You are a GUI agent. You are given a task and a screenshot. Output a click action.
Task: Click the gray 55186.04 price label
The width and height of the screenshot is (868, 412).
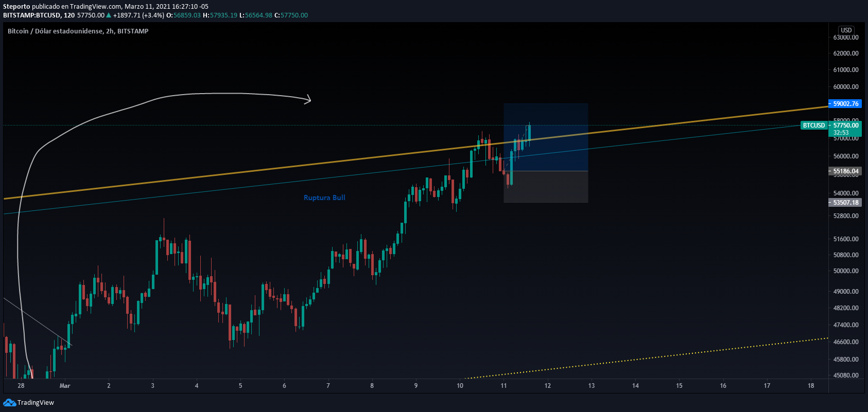click(846, 171)
